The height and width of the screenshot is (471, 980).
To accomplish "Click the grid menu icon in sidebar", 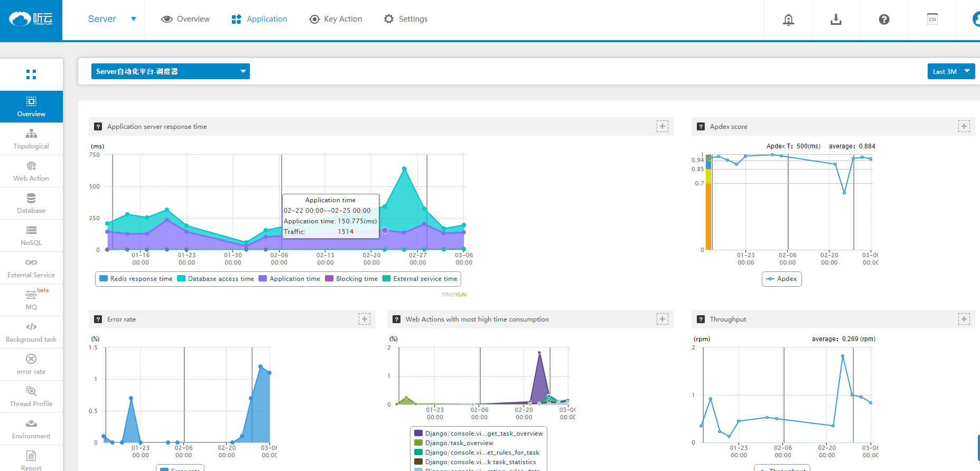I will coord(31,74).
